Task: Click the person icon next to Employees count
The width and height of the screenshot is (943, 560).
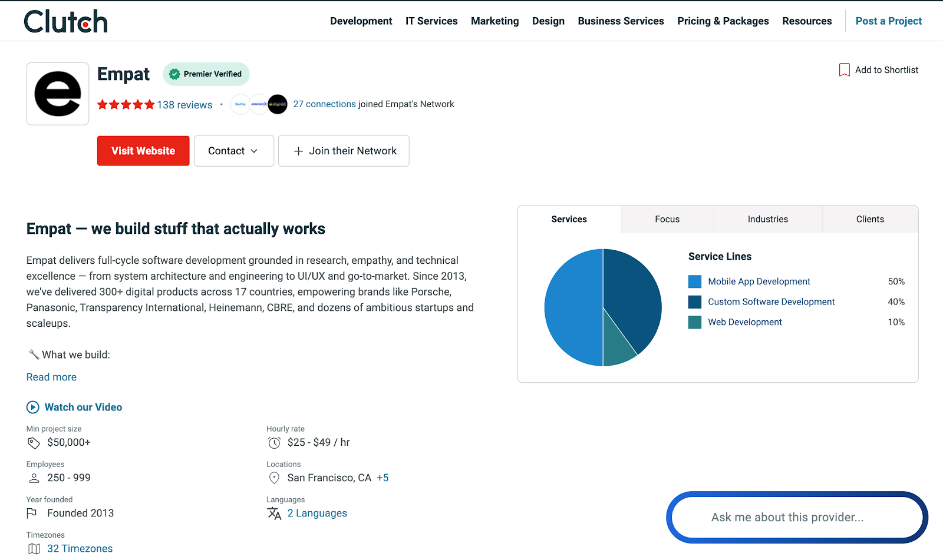Action: [34, 478]
